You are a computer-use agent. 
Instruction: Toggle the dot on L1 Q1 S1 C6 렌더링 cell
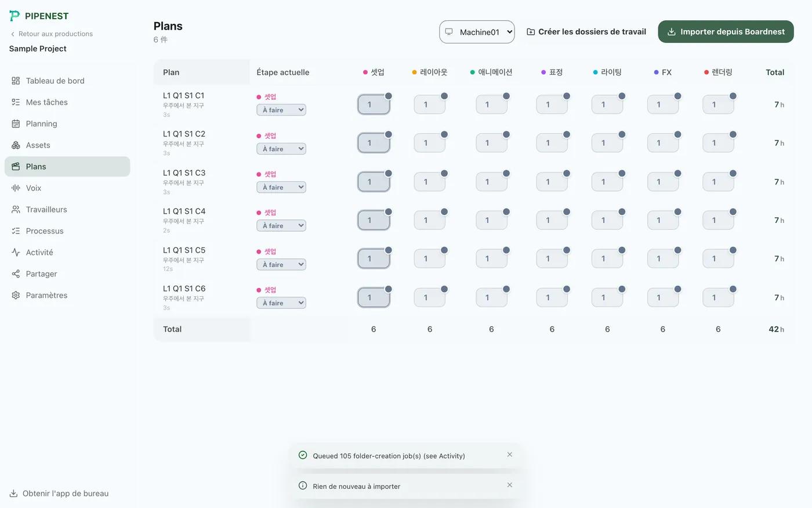[733, 289]
